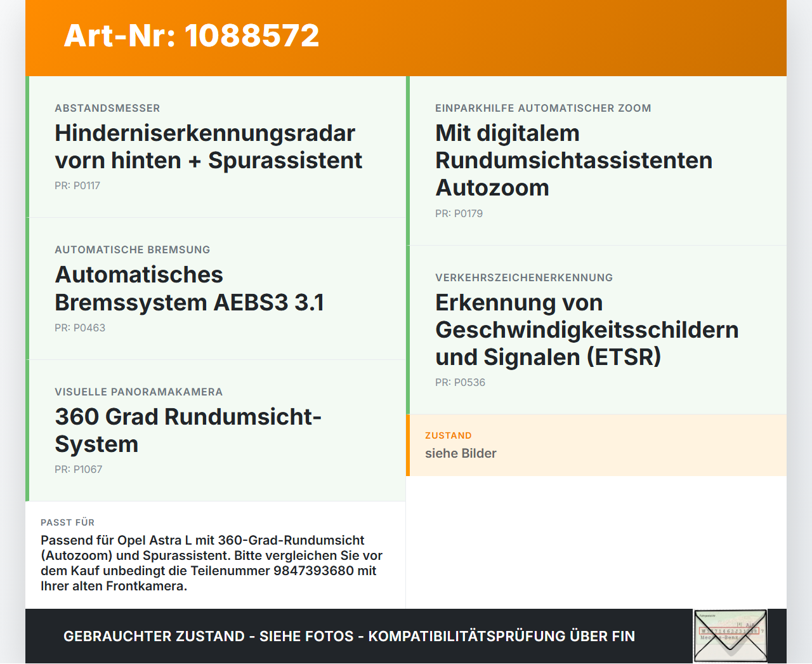
Task: Click the "AUTOMATISCHE BREMSUNG" label
Action: (x=133, y=250)
